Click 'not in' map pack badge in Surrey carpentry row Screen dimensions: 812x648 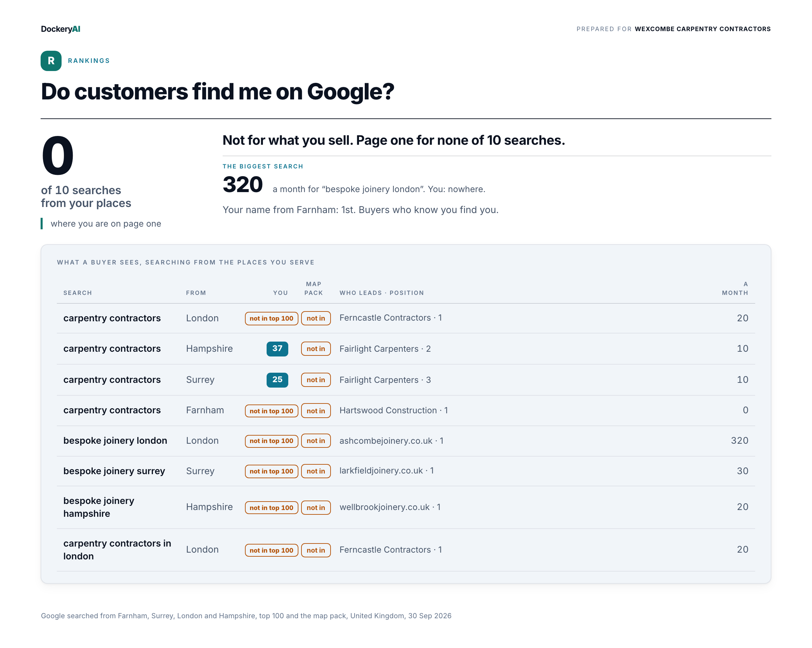click(316, 379)
